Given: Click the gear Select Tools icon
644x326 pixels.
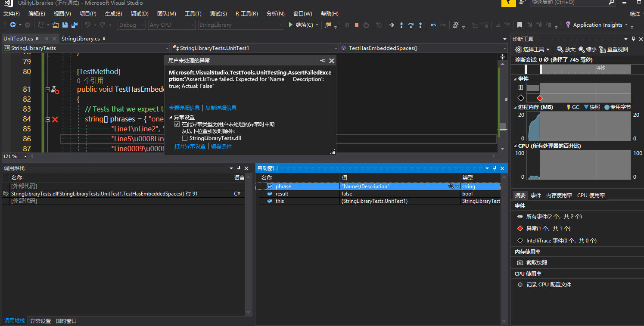Looking at the screenshot, I should point(519,50).
